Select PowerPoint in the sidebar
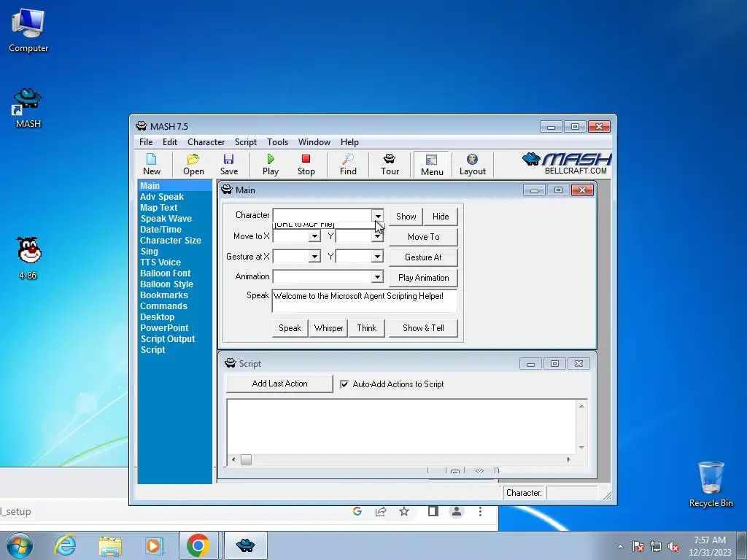Screen dimensions: 747x560 point(164,328)
